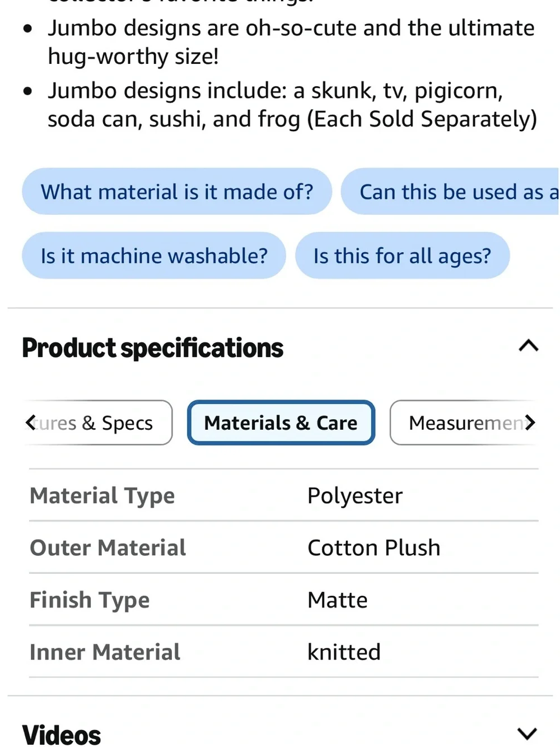560x747 pixels.
Task: Tap the Outer Material row label
Action: coord(108,548)
